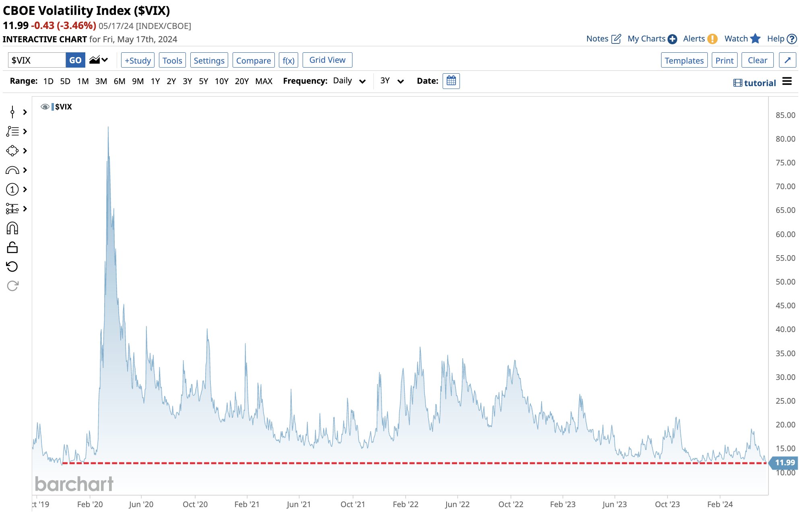Open the hamburger menu icon

click(787, 82)
